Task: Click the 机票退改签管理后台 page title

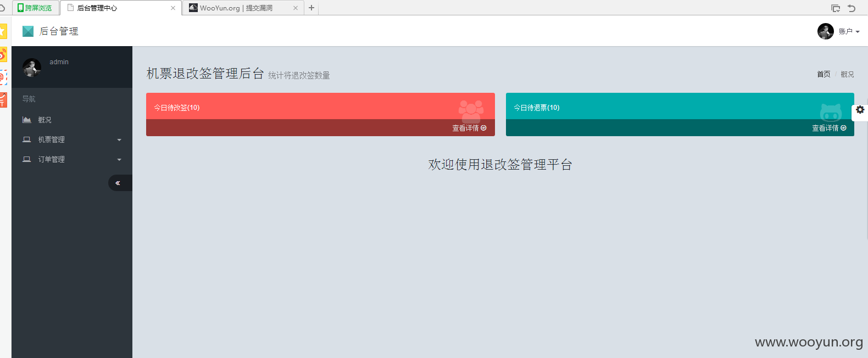Action: [x=205, y=74]
